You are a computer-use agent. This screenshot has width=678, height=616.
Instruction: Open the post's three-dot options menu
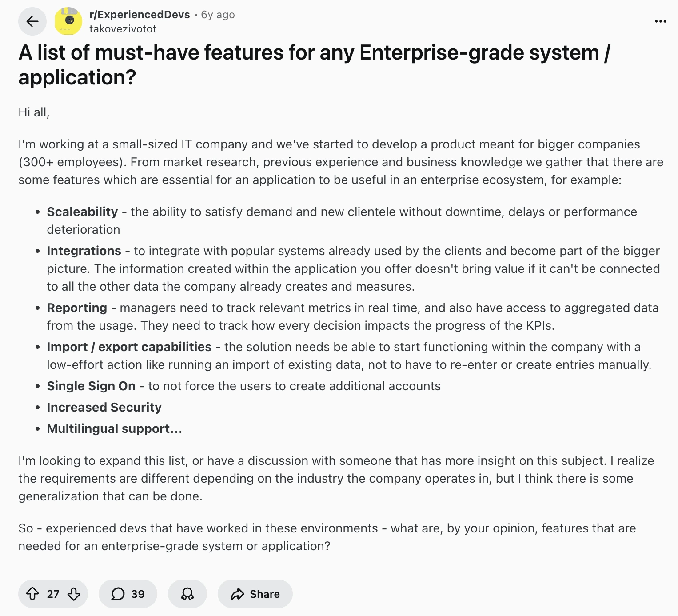click(x=660, y=21)
